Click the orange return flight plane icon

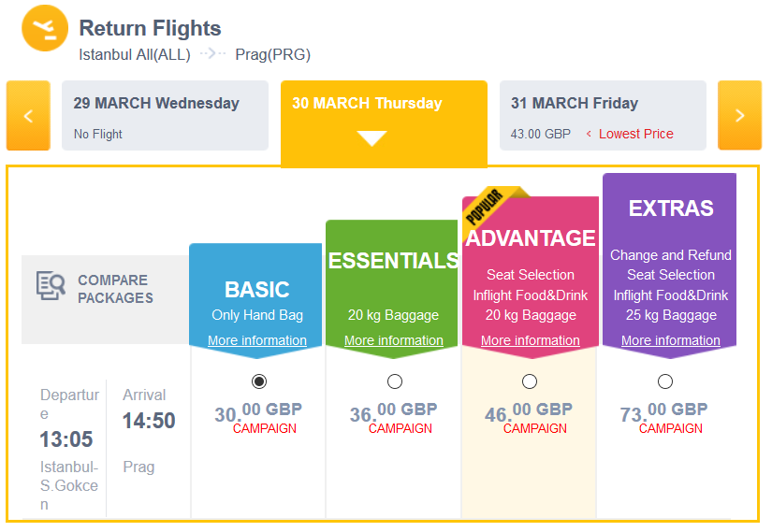[45, 29]
